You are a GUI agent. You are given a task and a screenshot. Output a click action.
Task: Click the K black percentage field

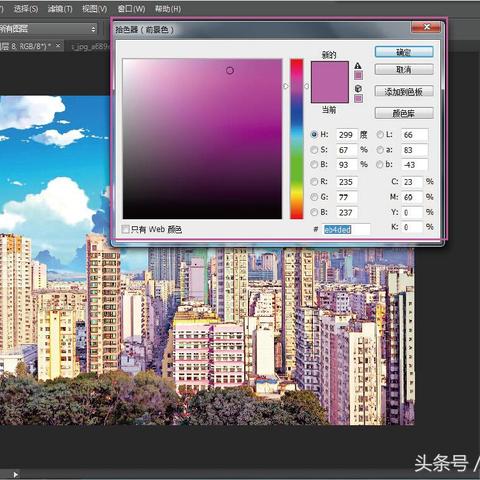[412, 227]
